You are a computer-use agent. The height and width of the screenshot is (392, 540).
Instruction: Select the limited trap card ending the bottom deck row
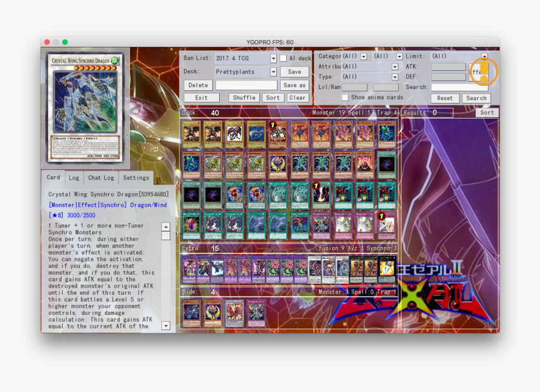386,226
